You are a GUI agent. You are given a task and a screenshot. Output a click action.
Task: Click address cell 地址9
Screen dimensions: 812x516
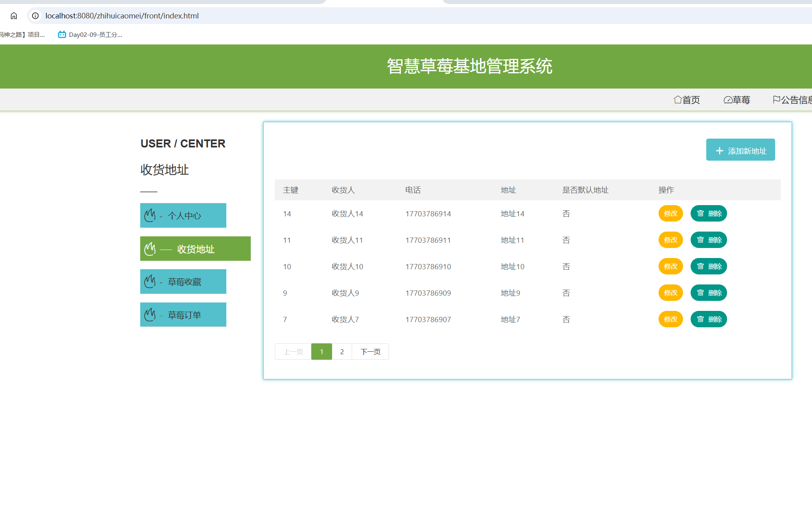510,293
